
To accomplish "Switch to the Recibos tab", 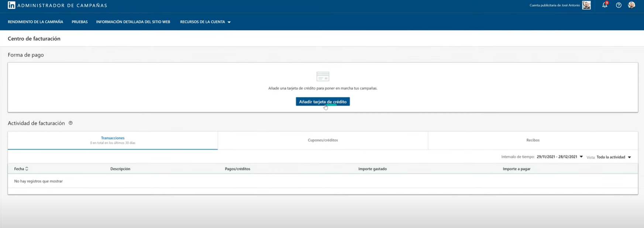I will (533, 140).
